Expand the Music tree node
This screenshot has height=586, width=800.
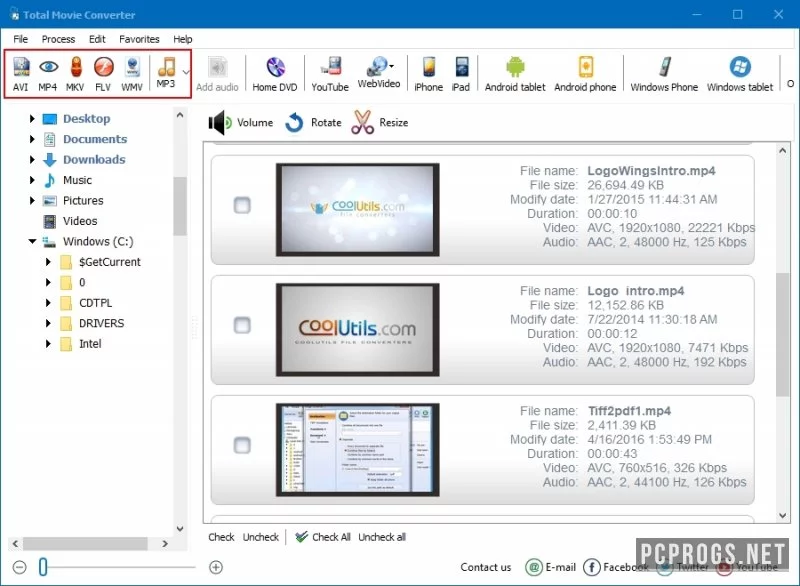coord(32,180)
